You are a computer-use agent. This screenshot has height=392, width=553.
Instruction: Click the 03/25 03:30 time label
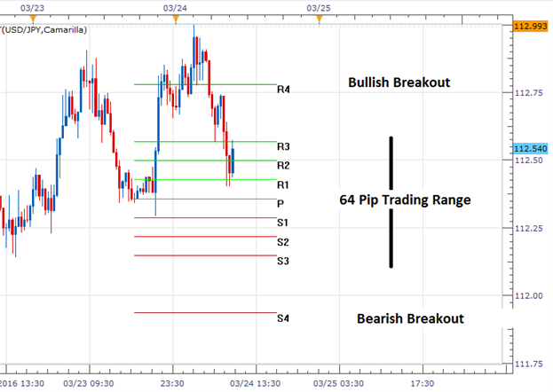[x=338, y=383]
